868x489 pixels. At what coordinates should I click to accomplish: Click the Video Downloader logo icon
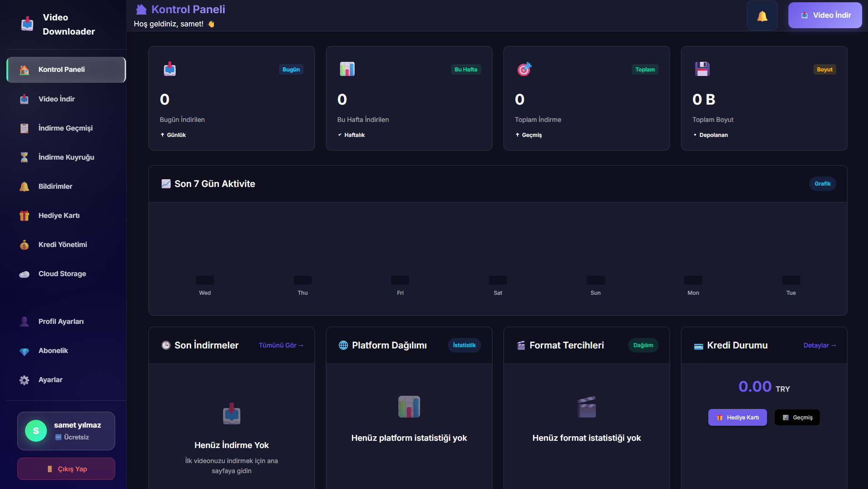point(27,24)
